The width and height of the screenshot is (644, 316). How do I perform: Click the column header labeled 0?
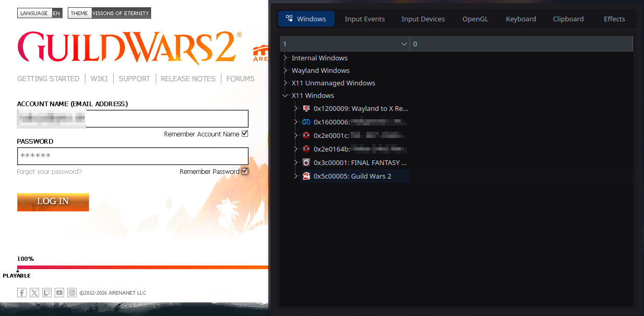[521, 44]
